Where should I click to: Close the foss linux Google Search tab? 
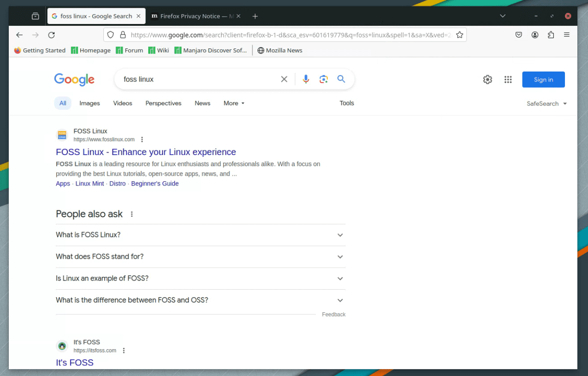click(138, 16)
